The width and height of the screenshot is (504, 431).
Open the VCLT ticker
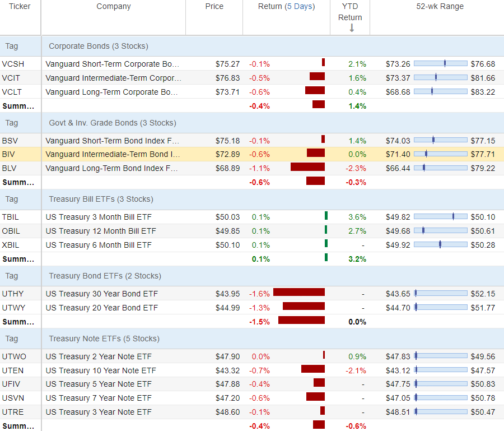point(12,92)
